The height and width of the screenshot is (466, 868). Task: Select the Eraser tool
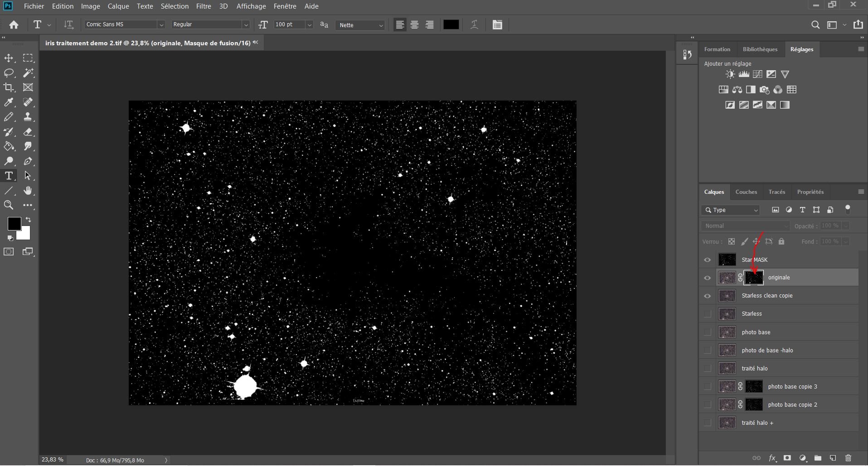point(28,132)
